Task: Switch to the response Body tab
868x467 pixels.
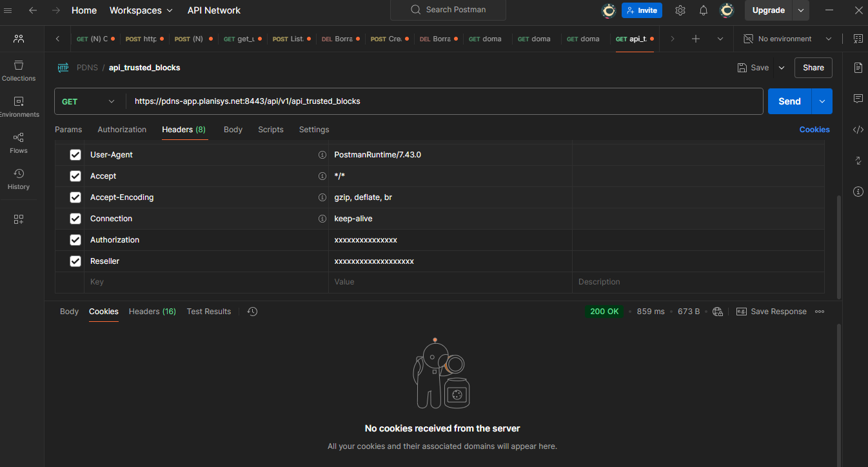Action: click(x=69, y=312)
